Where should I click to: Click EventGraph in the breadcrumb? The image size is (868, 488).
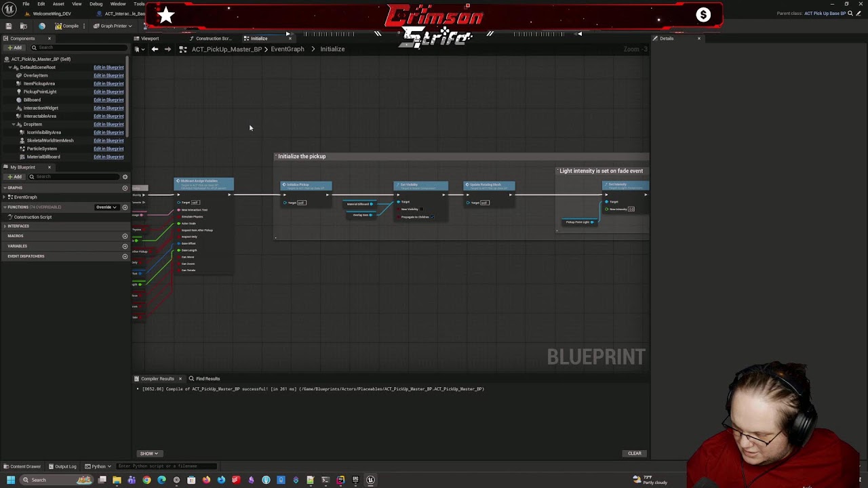click(x=288, y=49)
